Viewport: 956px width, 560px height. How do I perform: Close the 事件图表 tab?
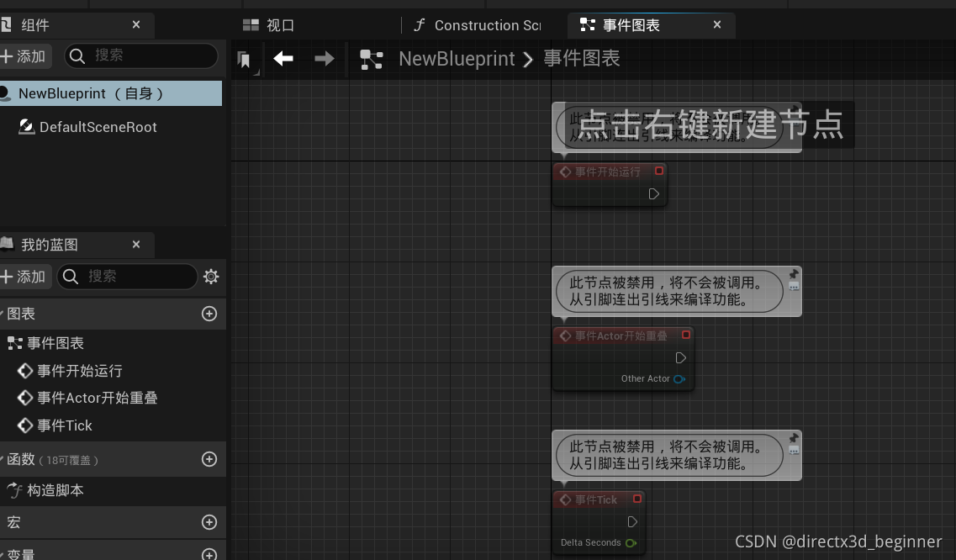pyautogui.click(x=717, y=24)
